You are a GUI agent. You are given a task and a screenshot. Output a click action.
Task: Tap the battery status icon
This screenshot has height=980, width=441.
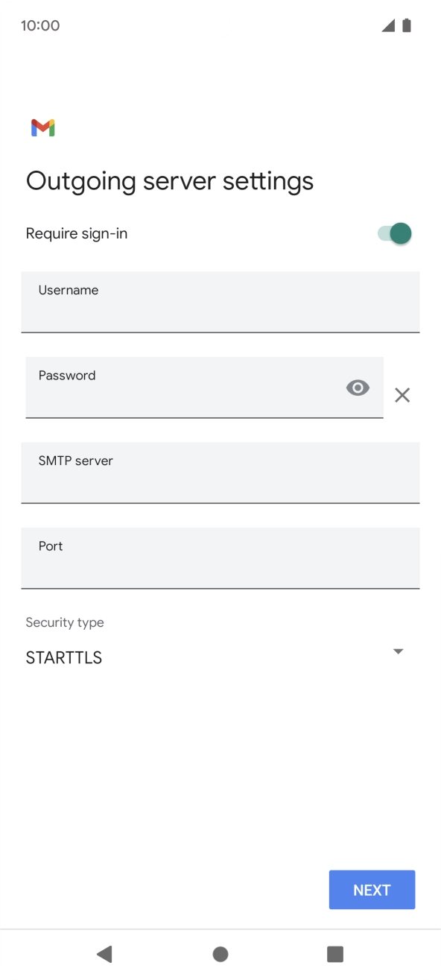[407, 26]
